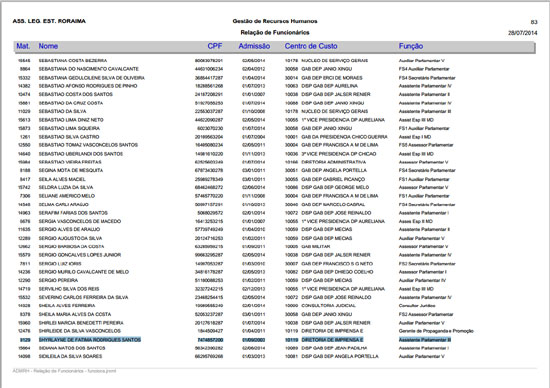The image size is (550, 388).
Task: Click the report date 28/07/2014
Action: tap(523, 33)
